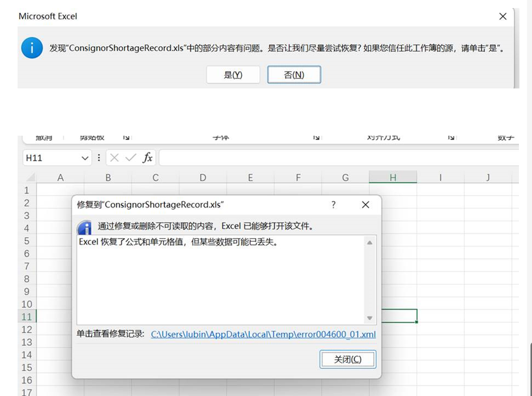
Task: Open the 对齐方式 group dialog launcher
Action: click(x=451, y=137)
